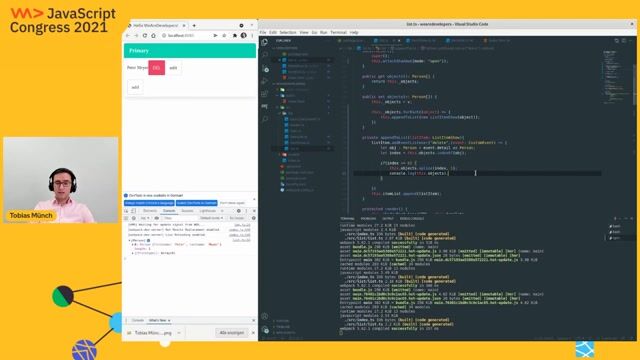Click 'Always match Chrome's language' button
Image resolution: width=640 pixels, height=360 pixels.
point(149,203)
